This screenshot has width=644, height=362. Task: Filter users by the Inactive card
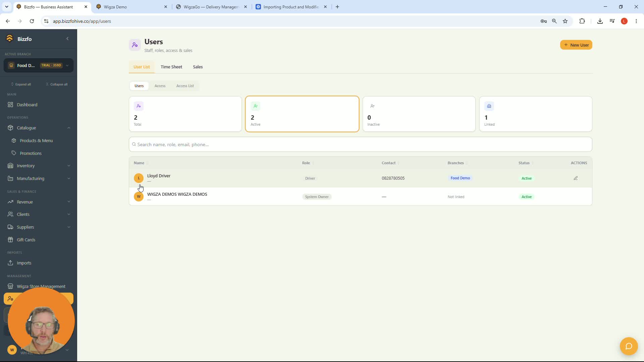(x=419, y=114)
